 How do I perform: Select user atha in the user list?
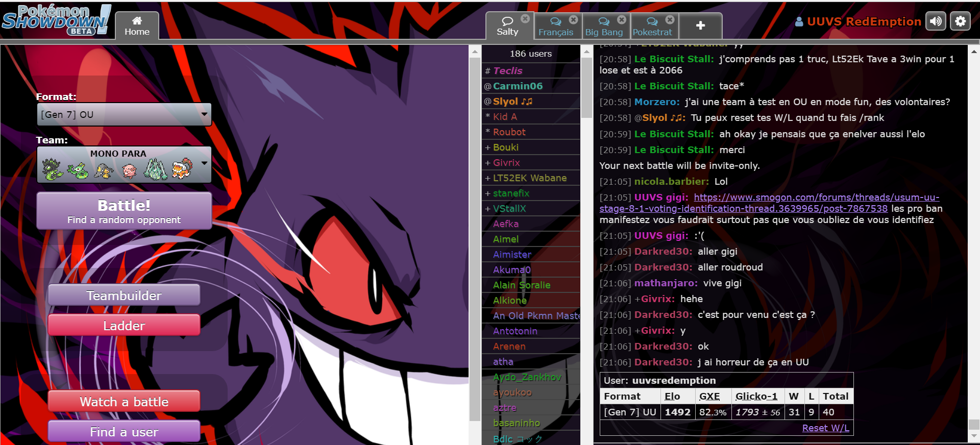tap(531, 361)
